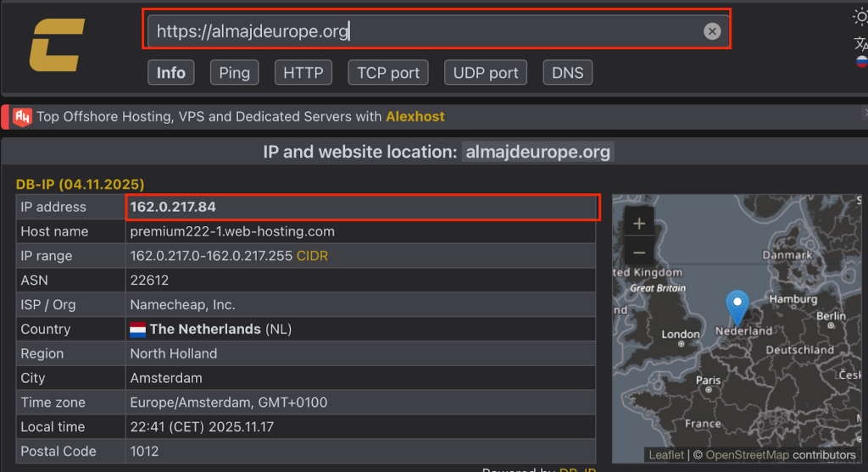Toggle the light theme sun icon

[860, 16]
